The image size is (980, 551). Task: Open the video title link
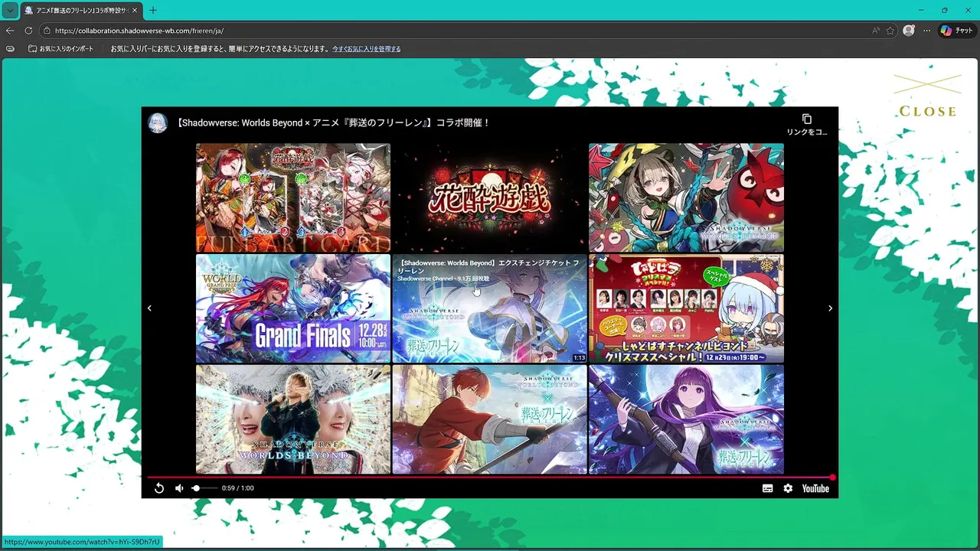click(333, 122)
